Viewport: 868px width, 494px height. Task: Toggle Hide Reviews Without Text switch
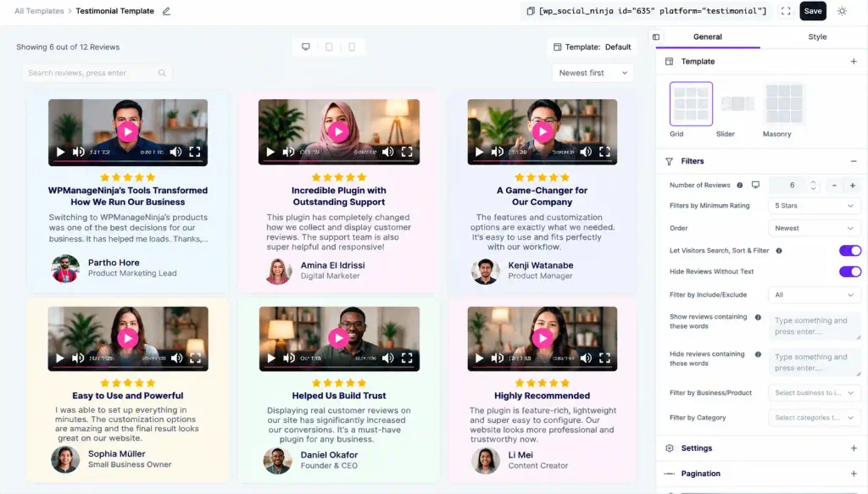click(849, 272)
